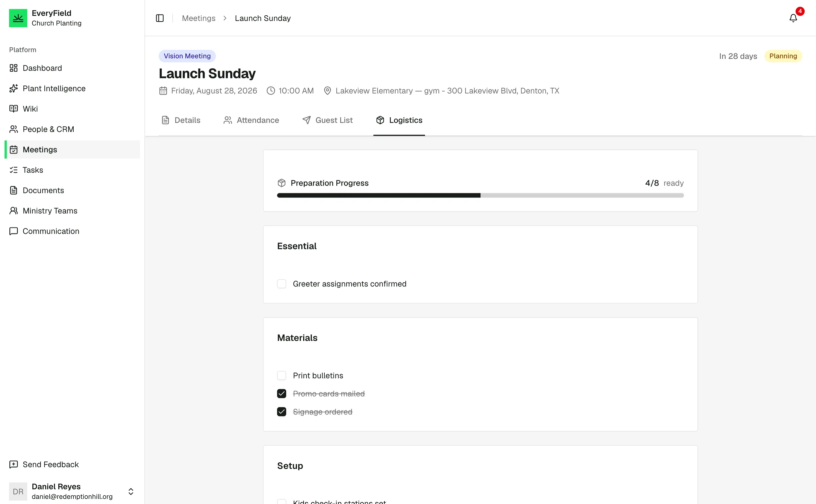Click the Materials section heading
816x504 pixels.
click(297, 338)
